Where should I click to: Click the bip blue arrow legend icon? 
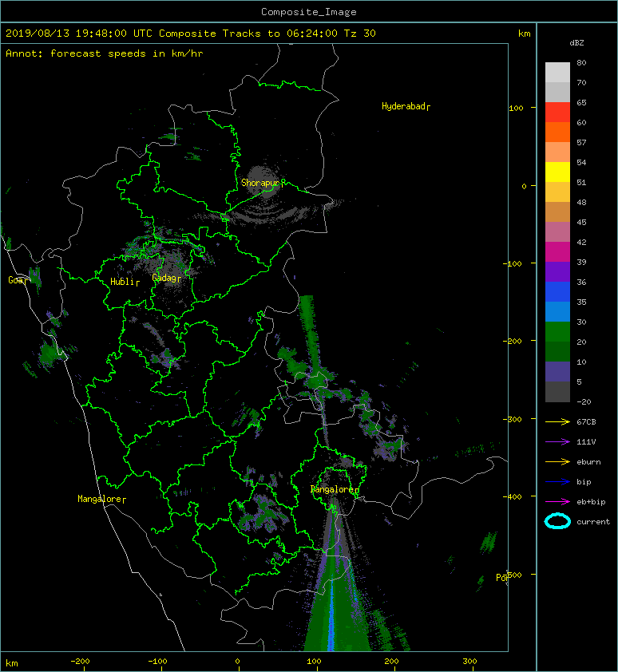tap(557, 482)
